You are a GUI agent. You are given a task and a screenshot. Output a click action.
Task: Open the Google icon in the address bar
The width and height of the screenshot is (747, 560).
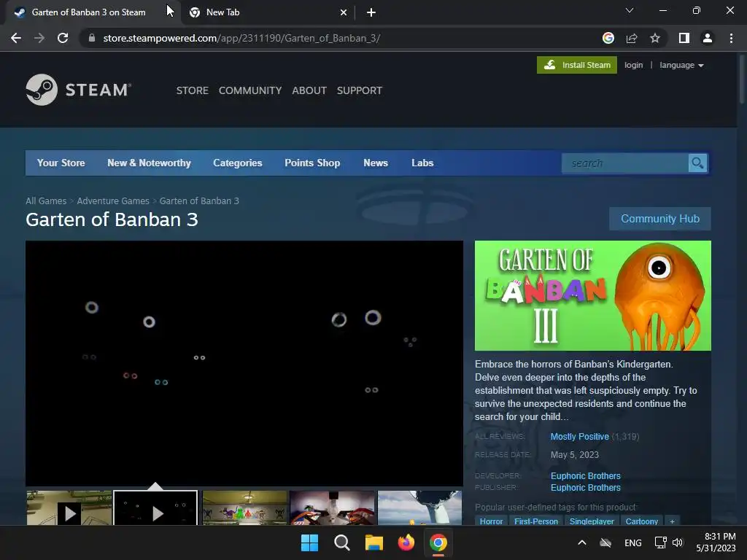608,38
